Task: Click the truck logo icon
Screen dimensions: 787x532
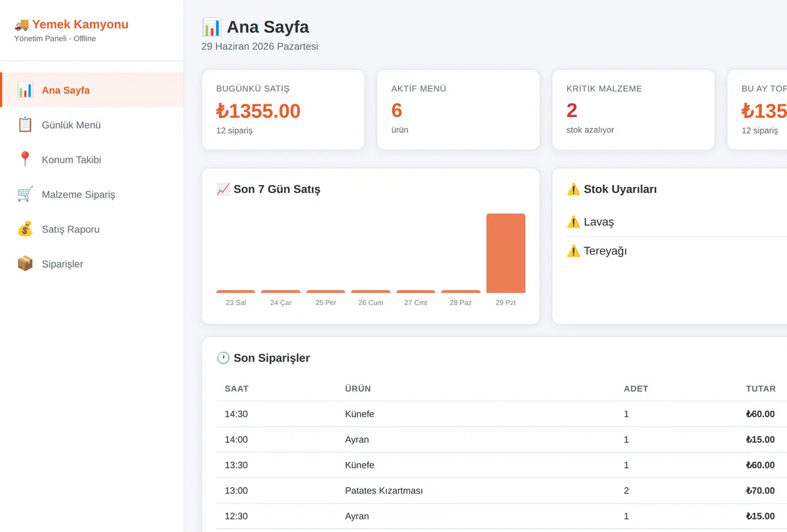Action: tap(22, 25)
